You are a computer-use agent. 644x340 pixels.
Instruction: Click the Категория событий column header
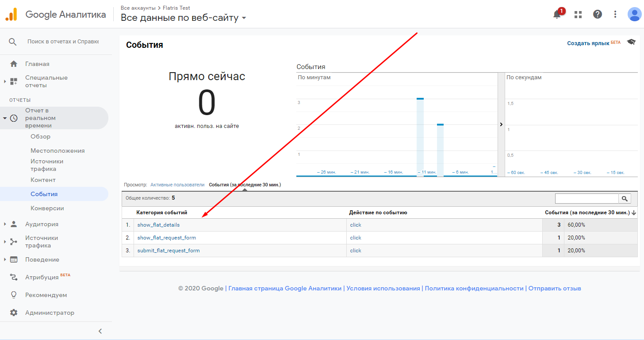(162, 213)
